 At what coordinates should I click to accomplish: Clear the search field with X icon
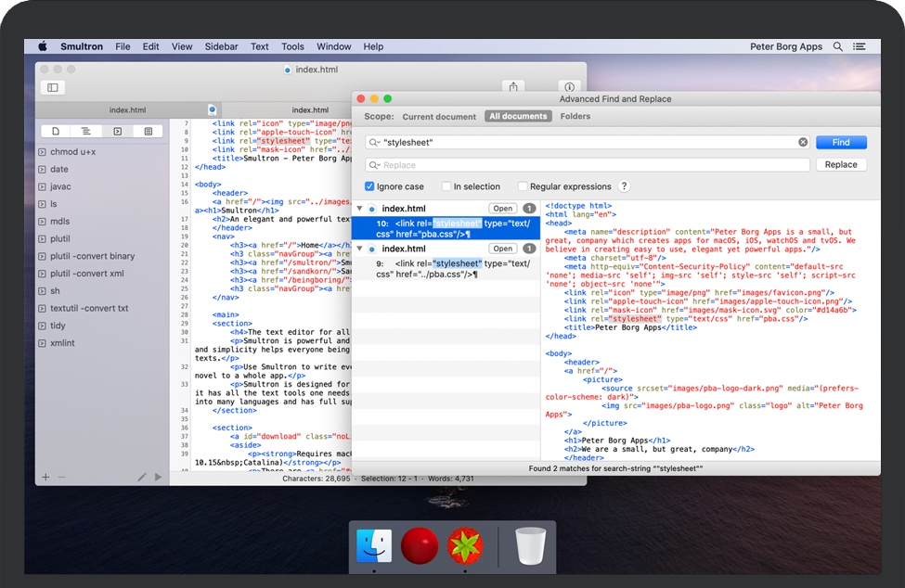point(803,143)
